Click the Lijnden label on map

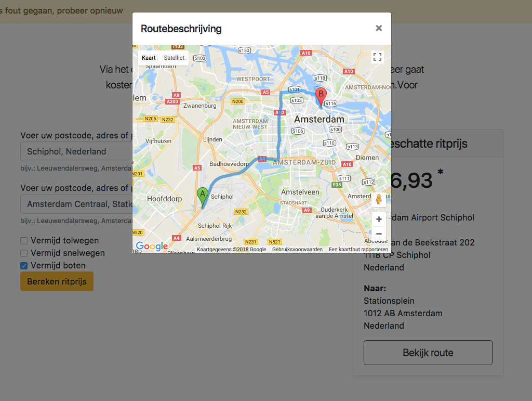212,139
